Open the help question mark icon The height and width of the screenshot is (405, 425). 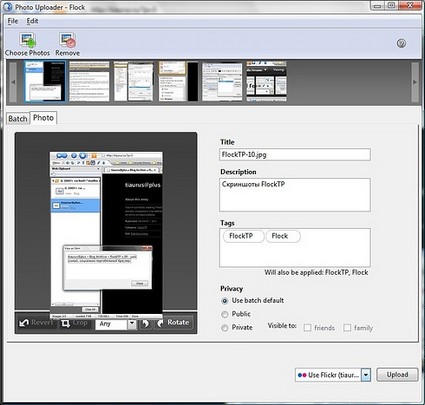click(x=401, y=43)
